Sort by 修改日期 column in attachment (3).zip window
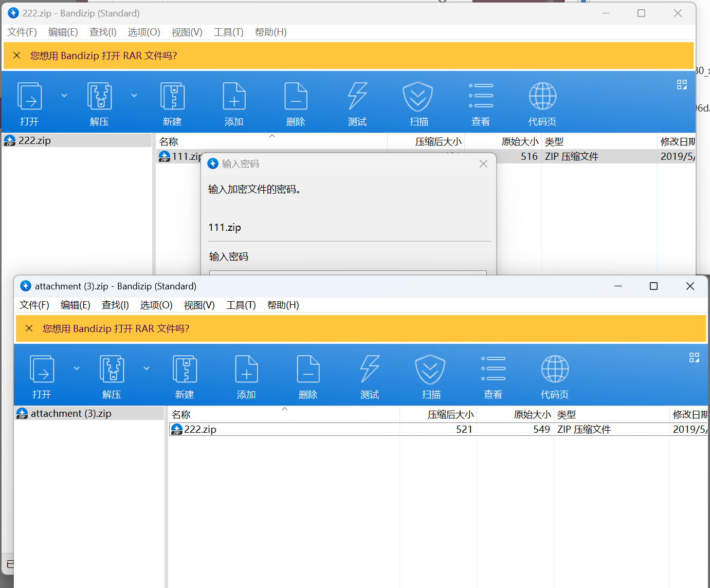 pyautogui.click(x=689, y=414)
